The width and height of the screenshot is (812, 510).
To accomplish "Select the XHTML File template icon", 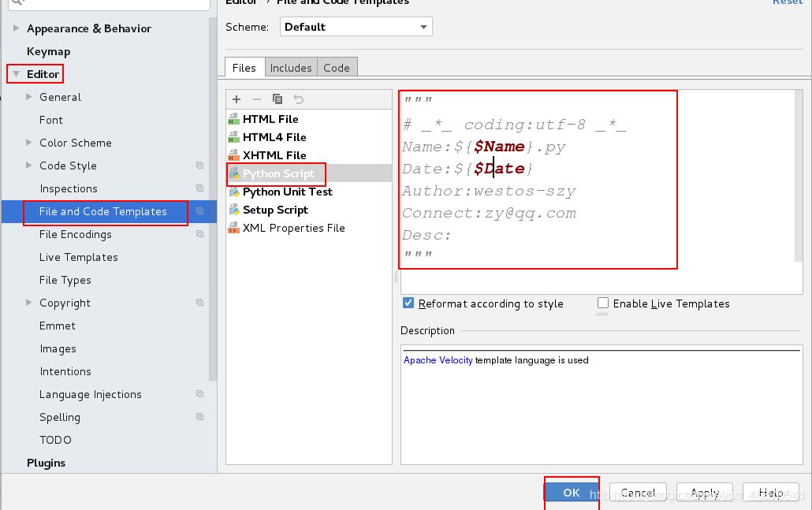I will [x=234, y=155].
